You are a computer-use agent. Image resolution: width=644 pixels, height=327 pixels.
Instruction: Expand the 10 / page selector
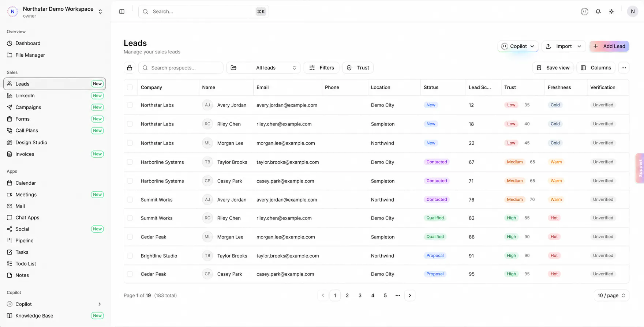pyautogui.click(x=611, y=296)
